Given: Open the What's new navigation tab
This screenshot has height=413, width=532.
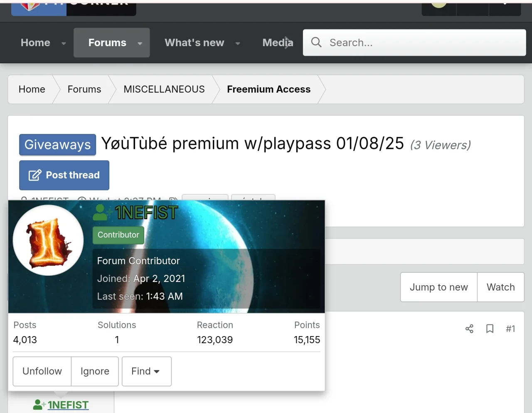Looking at the screenshot, I should coord(194,42).
